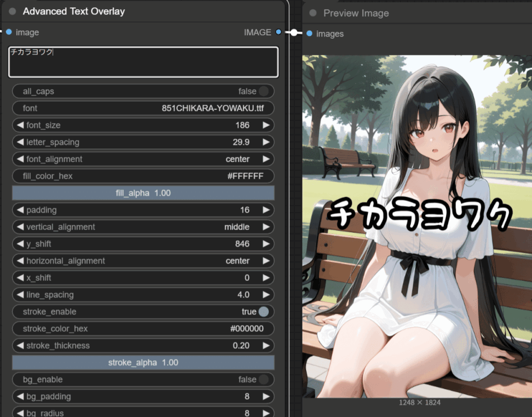
Task: Click x_shift value 0
Action: point(247,277)
